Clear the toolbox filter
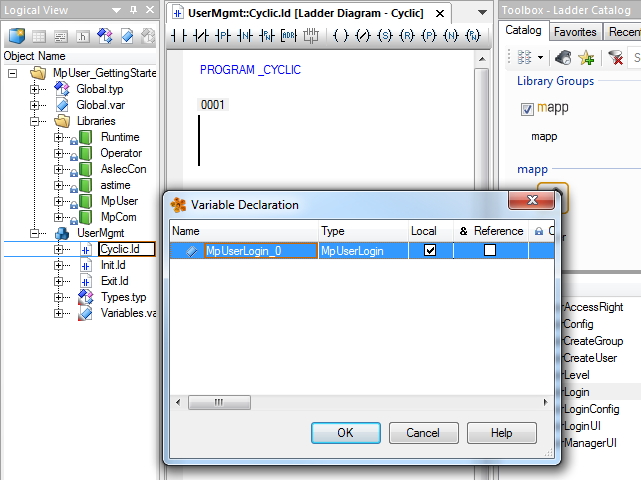The image size is (641, 480). pyautogui.click(x=616, y=58)
